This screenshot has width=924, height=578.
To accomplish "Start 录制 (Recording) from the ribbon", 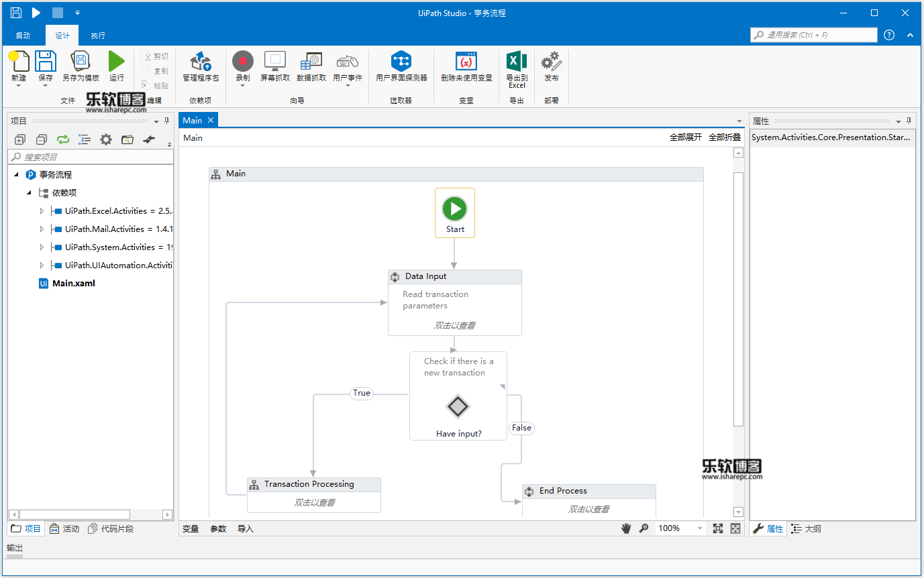I will click(x=243, y=62).
